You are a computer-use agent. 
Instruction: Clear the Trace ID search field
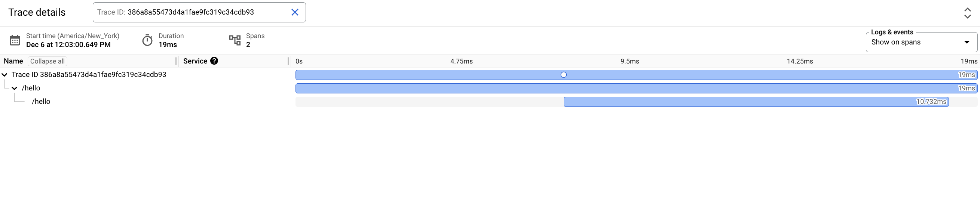tap(294, 12)
